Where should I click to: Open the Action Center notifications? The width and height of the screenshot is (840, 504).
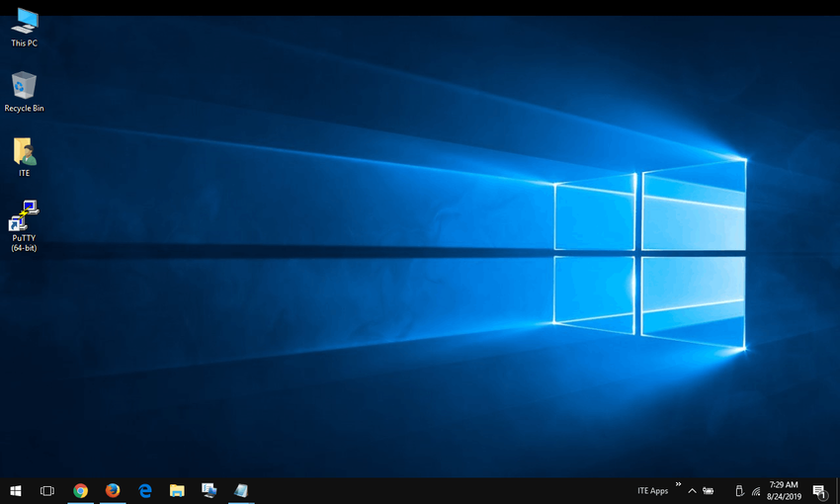click(x=819, y=491)
